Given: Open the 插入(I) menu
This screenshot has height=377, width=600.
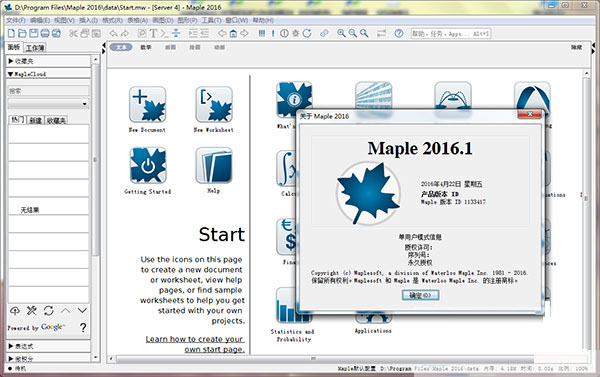Looking at the screenshot, I should pyautogui.click(x=88, y=20).
